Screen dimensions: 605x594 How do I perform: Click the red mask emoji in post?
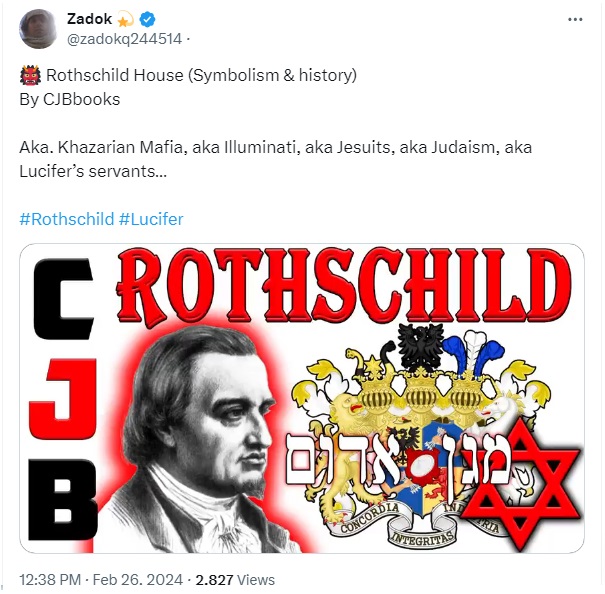tap(30, 75)
